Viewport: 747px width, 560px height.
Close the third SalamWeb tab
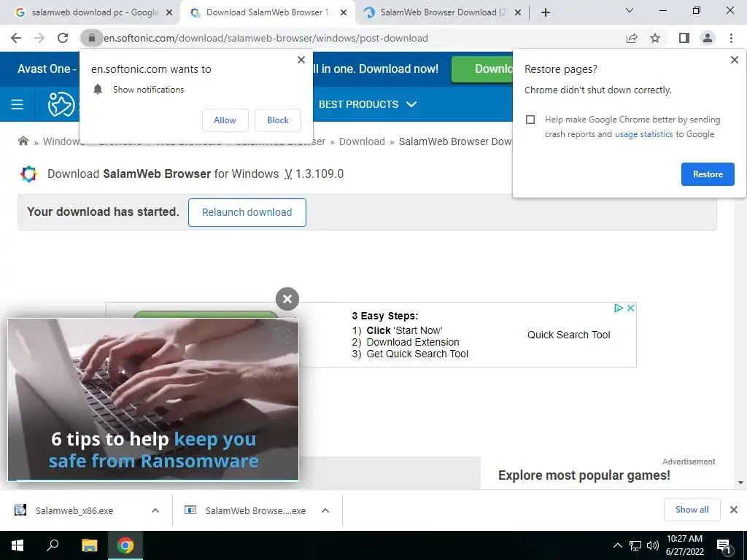[518, 12]
